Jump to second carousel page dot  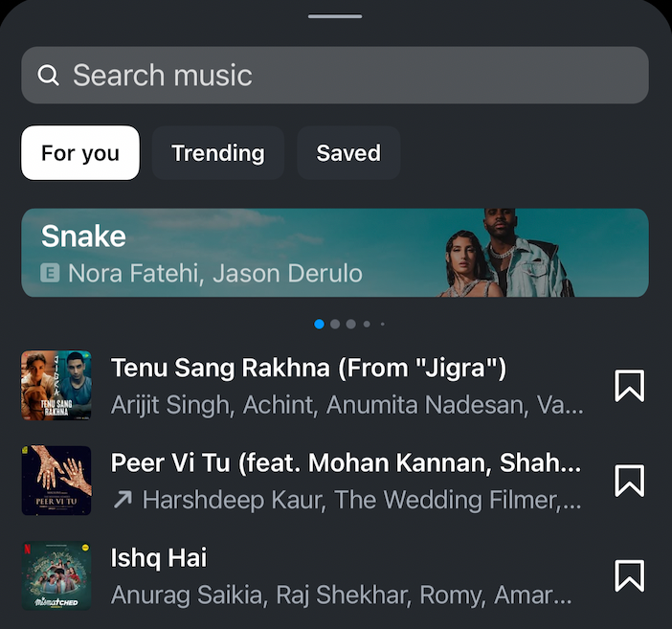click(335, 325)
